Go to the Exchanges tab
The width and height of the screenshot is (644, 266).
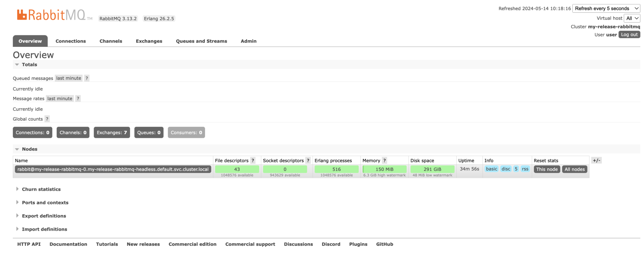[149, 41]
